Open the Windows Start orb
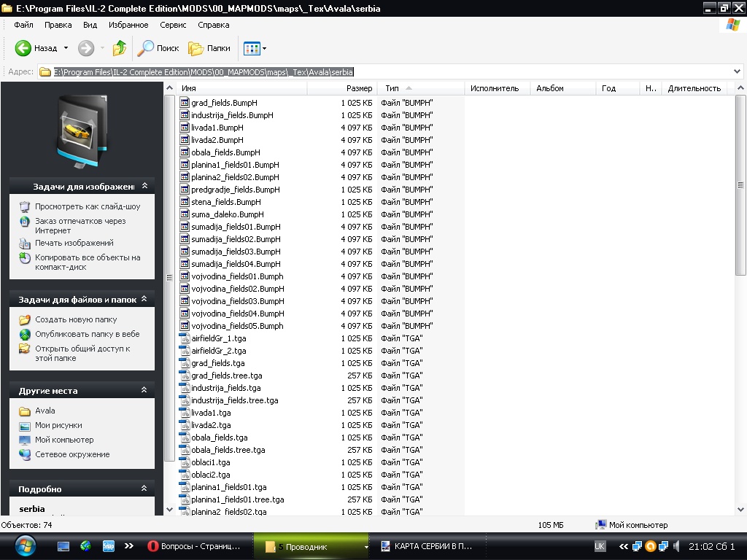The image size is (747, 560). 25,545
